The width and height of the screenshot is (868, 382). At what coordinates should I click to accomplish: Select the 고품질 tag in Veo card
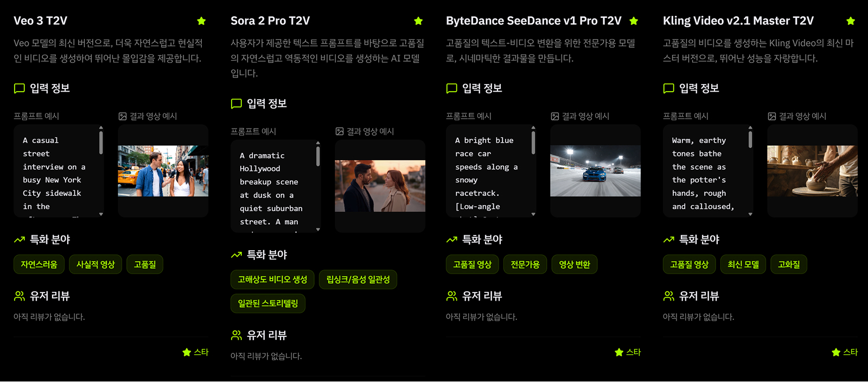145,264
